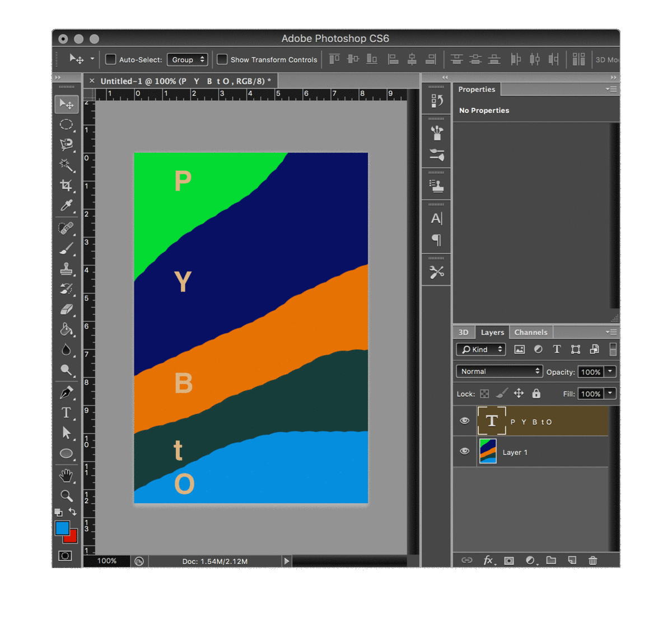The height and width of the screenshot is (638, 672).
Task: Select the Pen tool
Action: (x=67, y=392)
